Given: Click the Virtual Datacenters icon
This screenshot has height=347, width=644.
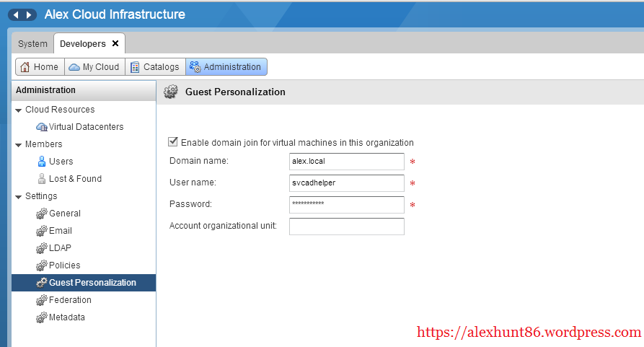Looking at the screenshot, I should tap(42, 127).
